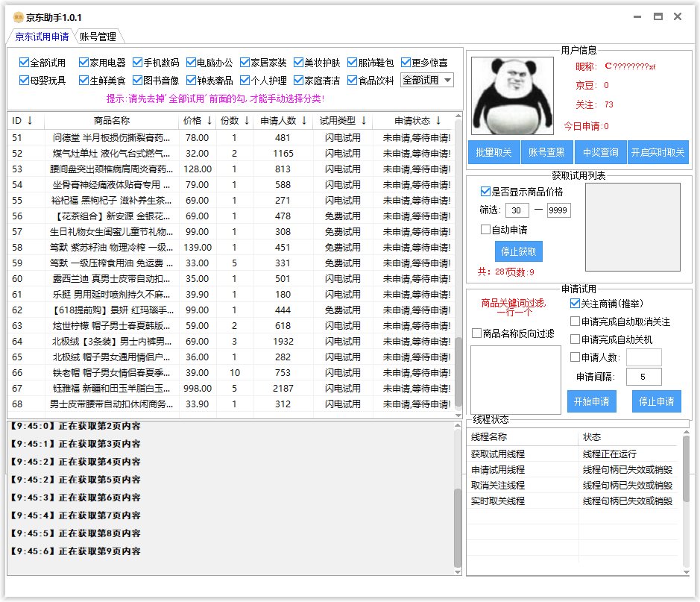This screenshot has height=602, width=700.
Task: Enable 申请完成自动取消关注 checkbox
Action: pyautogui.click(x=575, y=322)
